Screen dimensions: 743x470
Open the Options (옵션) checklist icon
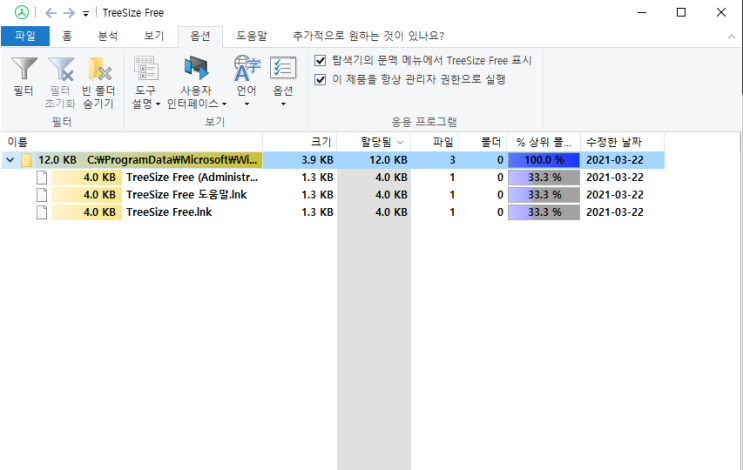[283, 68]
